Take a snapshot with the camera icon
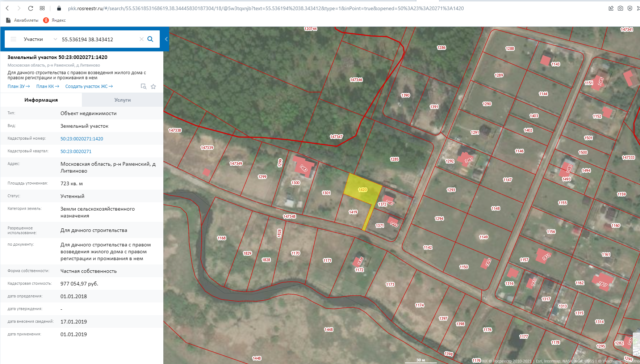Screen dimensions: 640x364 pyautogui.click(x=620, y=8)
